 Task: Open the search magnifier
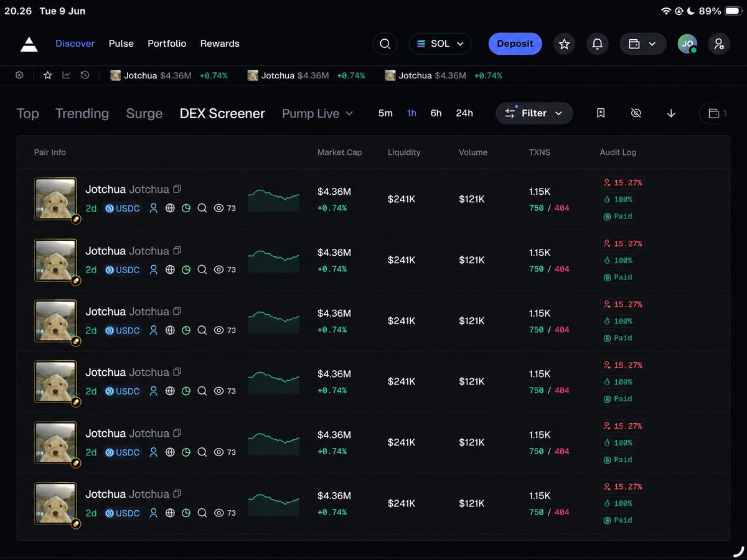[x=385, y=44]
